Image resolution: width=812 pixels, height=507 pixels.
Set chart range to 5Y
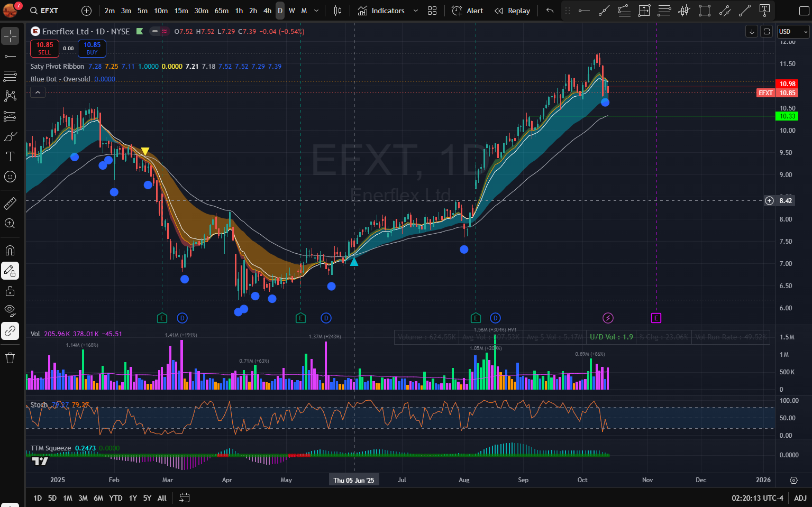pyautogui.click(x=147, y=498)
